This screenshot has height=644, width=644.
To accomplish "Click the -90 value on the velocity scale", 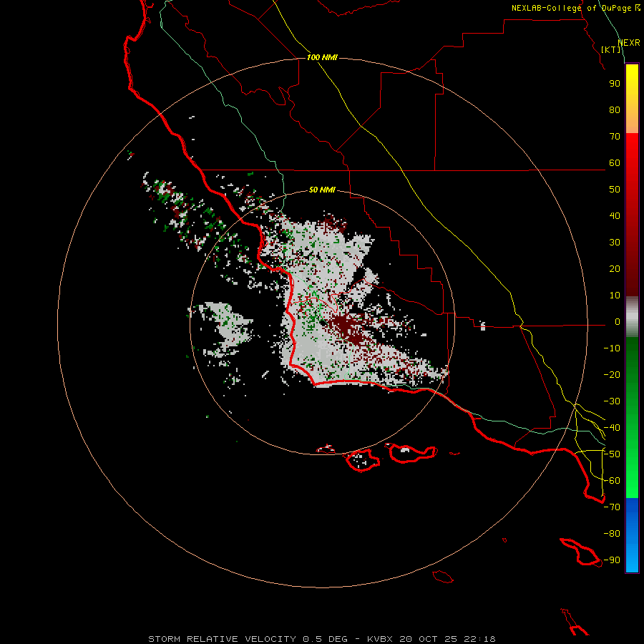I will coord(612,560).
